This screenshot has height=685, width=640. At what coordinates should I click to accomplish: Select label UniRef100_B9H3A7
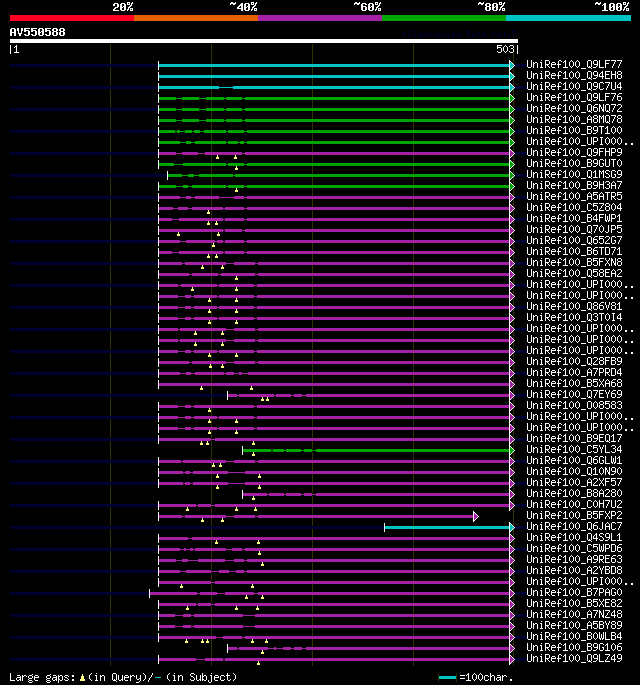[x=574, y=186]
